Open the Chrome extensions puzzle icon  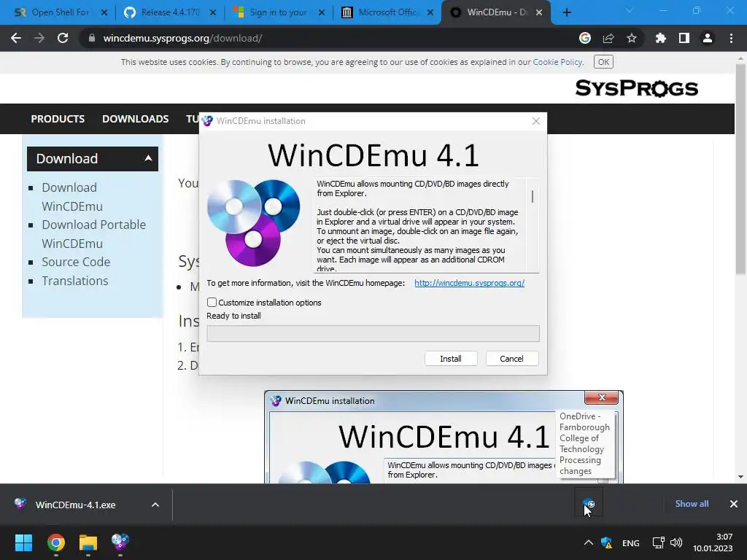pos(660,38)
